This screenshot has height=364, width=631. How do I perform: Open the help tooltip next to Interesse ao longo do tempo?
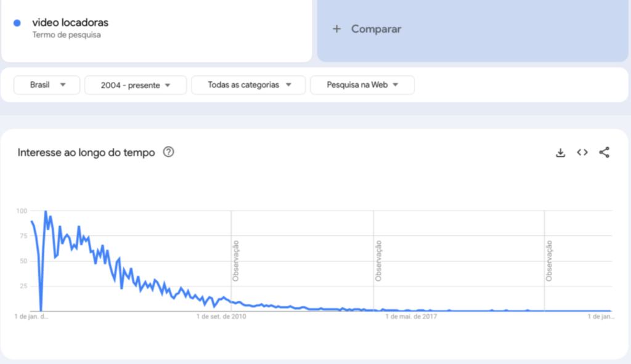tap(168, 152)
